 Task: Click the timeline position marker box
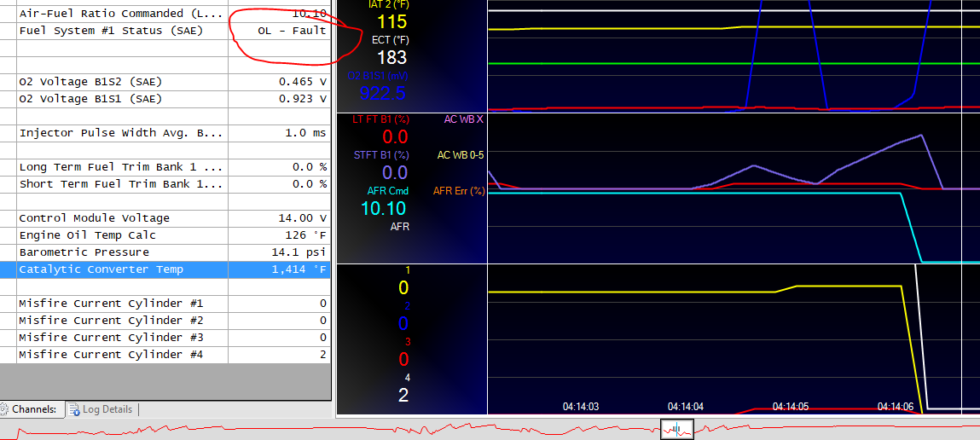point(677,429)
